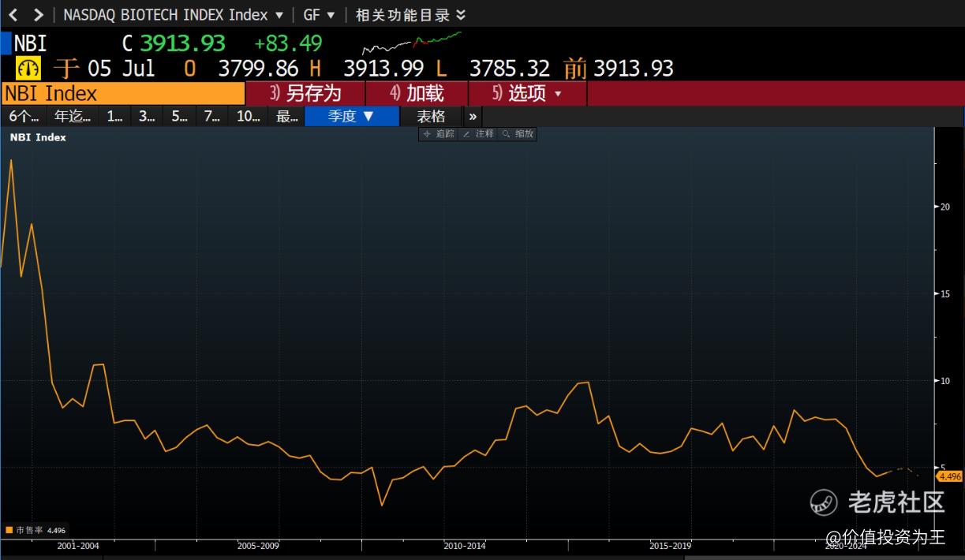The image size is (965, 560).
Task: Select the 6个... period tab
Action: (24, 117)
